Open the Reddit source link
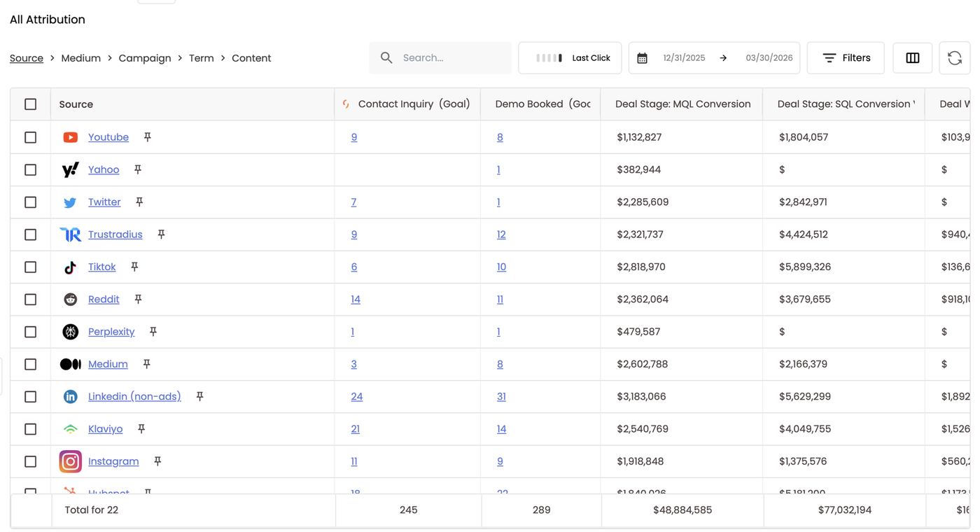The height and width of the screenshot is (532, 980). [104, 299]
